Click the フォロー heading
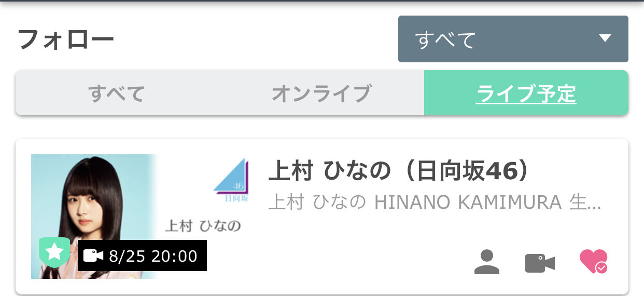This screenshot has width=644, height=296. coord(66,40)
